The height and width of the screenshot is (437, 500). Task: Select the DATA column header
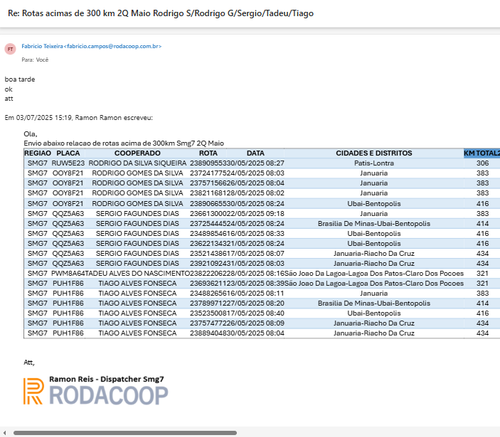(255, 153)
